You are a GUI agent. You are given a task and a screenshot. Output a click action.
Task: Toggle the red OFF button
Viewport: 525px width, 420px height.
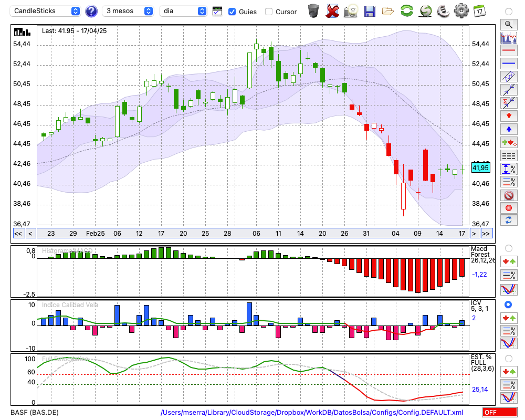point(500,412)
